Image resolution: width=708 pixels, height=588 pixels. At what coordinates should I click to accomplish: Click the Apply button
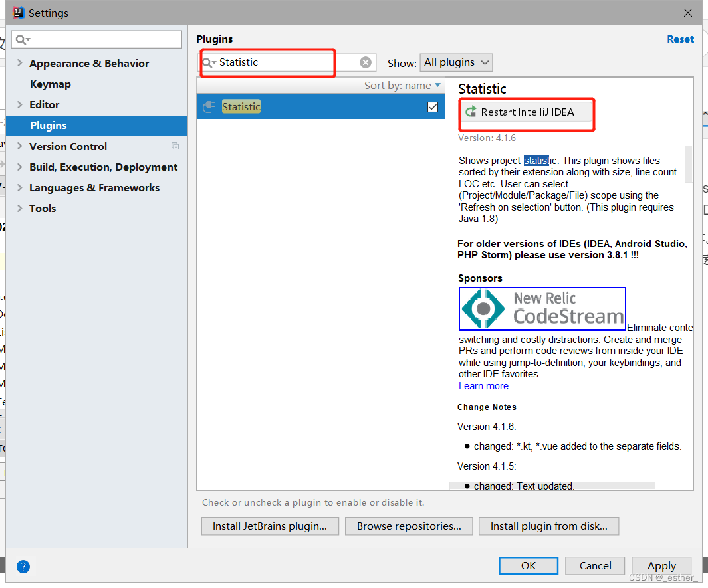pyautogui.click(x=661, y=566)
